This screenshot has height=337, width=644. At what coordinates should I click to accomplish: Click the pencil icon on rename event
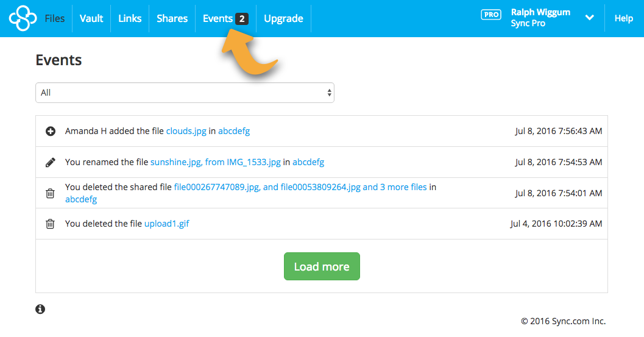click(51, 163)
